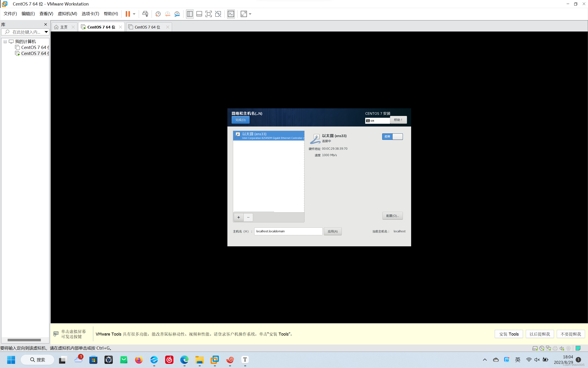Toggle the ens33 Ethernet 打开 switch

pyautogui.click(x=392, y=137)
